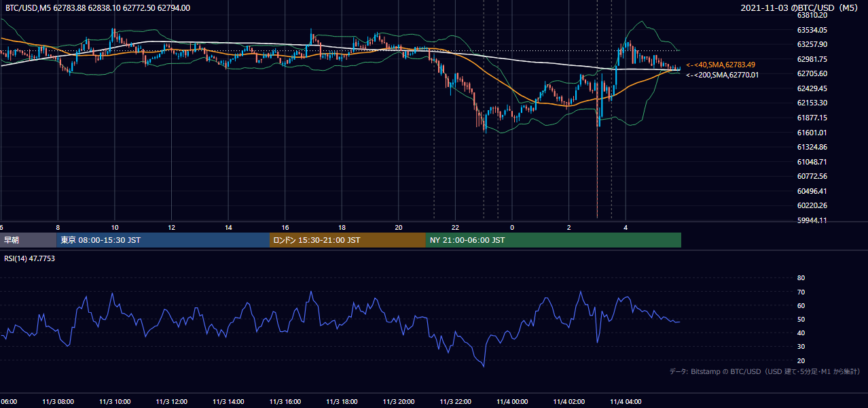Click the 11/3 18:00 bottom time label
This screenshot has width=868, height=408.
[342, 402]
